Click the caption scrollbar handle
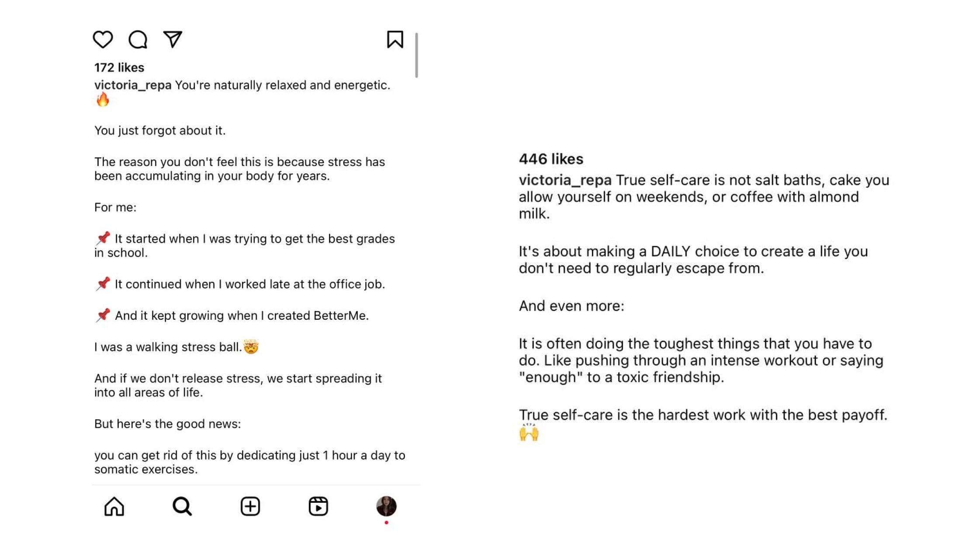 click(x=417, y=55)
